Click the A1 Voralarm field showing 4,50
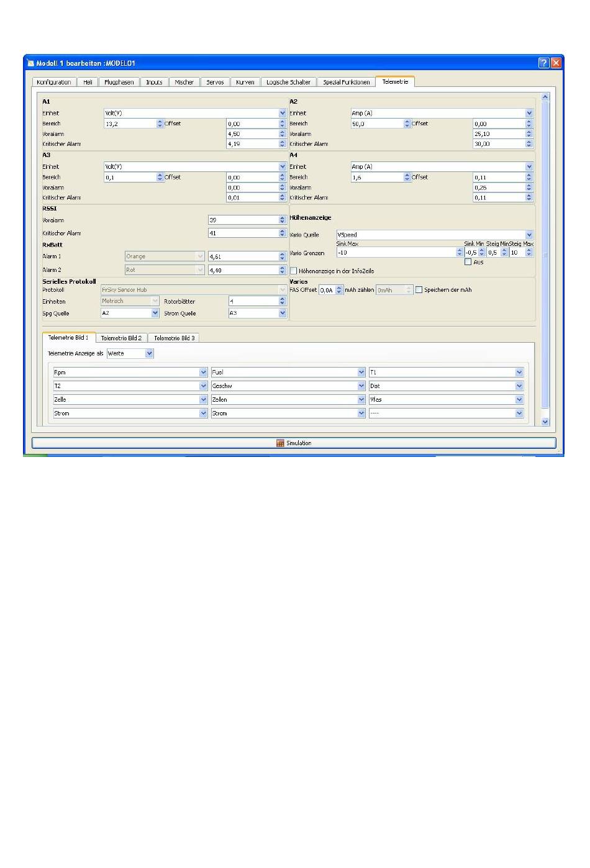This screenshot has width=590, height=868. (x=256, y=133)
